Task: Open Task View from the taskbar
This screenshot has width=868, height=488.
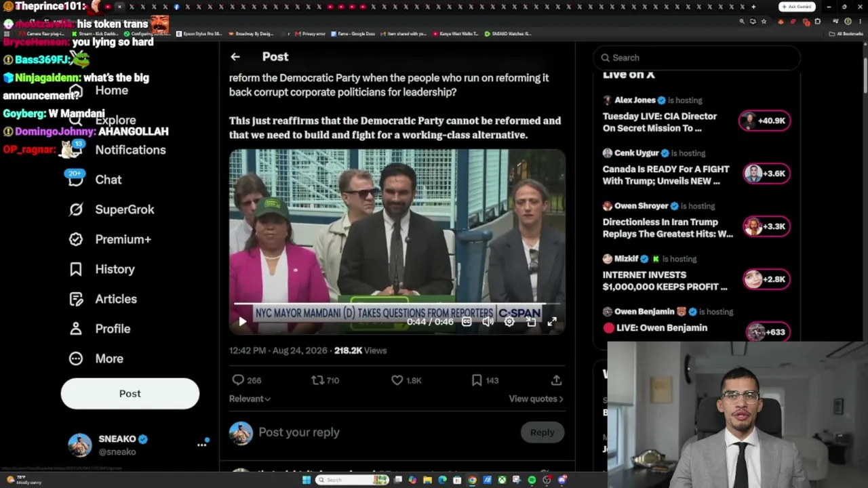Action: 398,480
